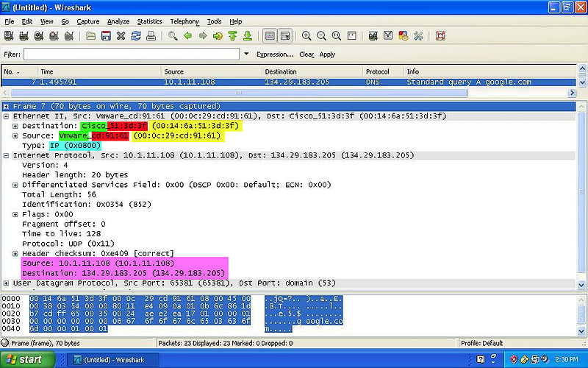Open the File menu
588x368 pixels.
[x=9, y=21]
